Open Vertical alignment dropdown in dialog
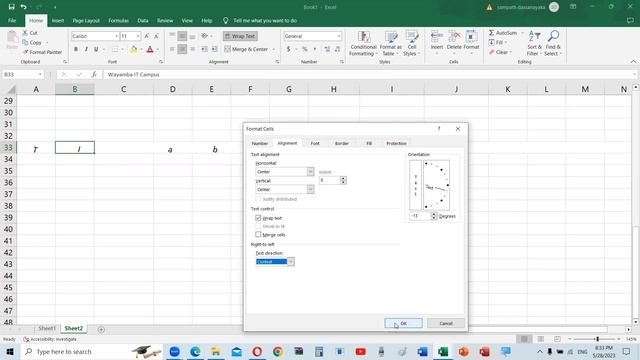Image resolution: width=640 pixels, height=360 pixels. 310,189
